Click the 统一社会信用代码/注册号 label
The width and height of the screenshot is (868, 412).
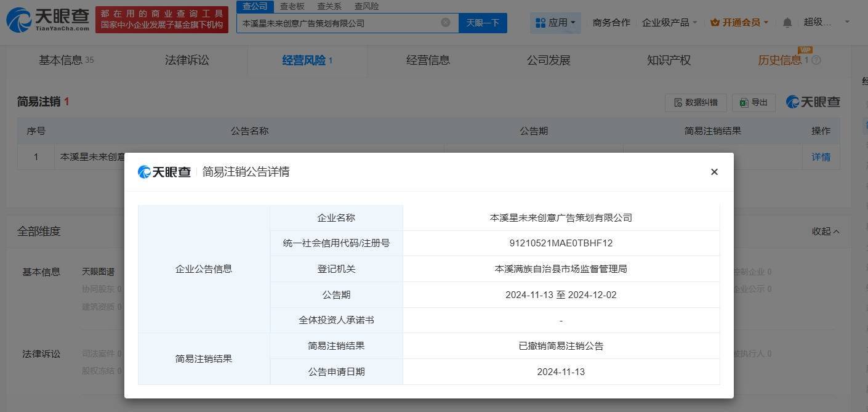[336, 243]
